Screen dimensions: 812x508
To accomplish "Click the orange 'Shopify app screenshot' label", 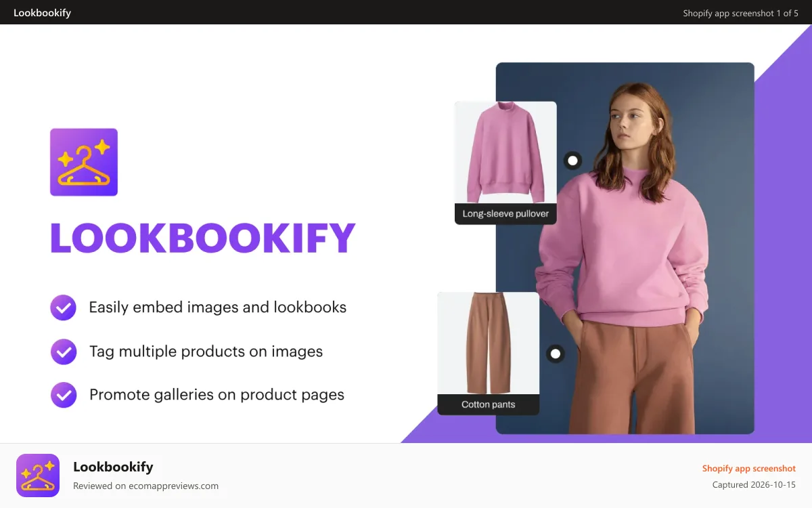I will [x=749, y=468].
